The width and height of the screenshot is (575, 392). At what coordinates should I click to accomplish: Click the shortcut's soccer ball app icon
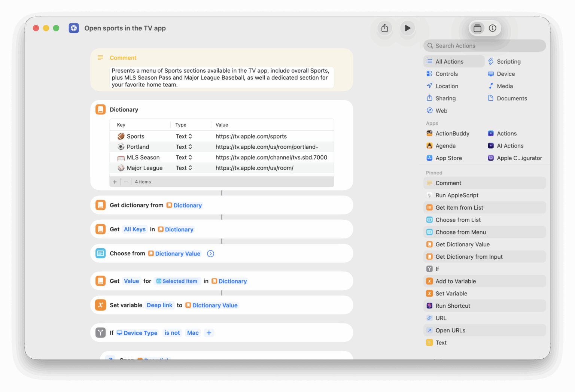tap(74, 28)
